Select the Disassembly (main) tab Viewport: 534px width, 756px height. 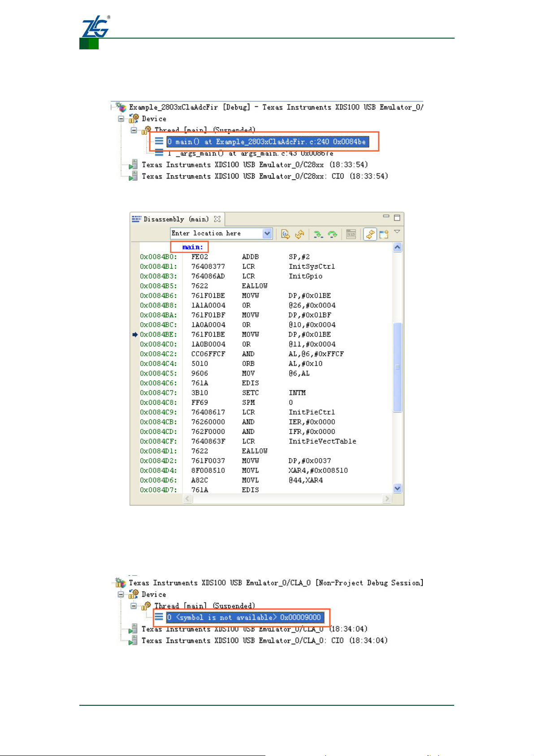[x=176, y=219]
